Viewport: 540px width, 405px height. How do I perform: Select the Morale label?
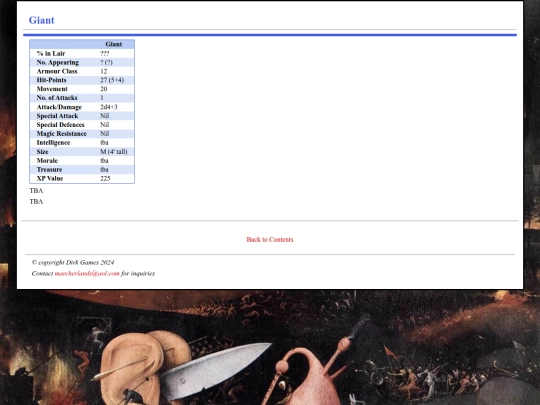[x=47, y=161]
